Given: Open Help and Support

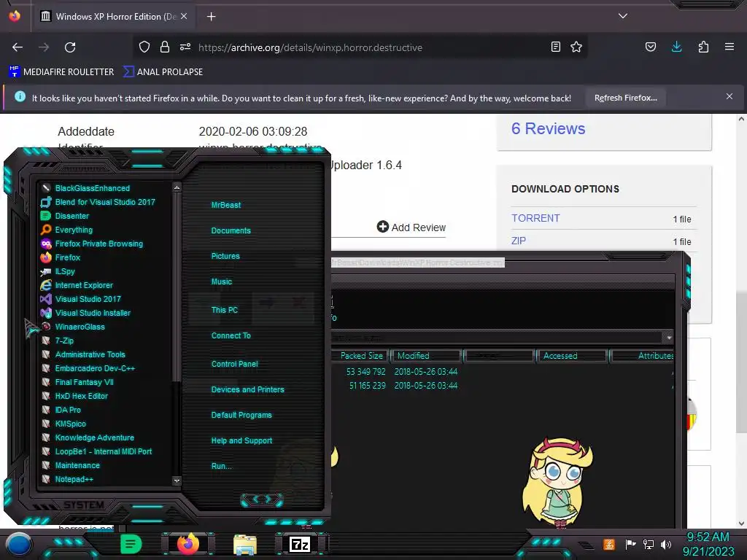Looking at the screenshot, I should [x=241, y=440].
